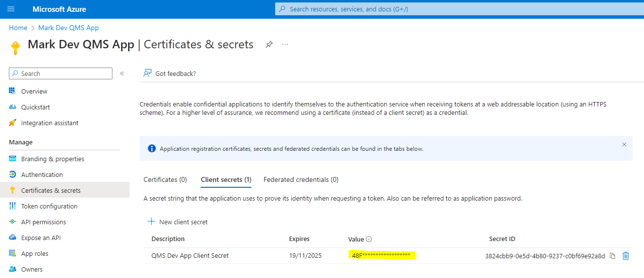Click the Secret ID 3824cbb9 text
The image size is (644, 278).
pos(545,256)
